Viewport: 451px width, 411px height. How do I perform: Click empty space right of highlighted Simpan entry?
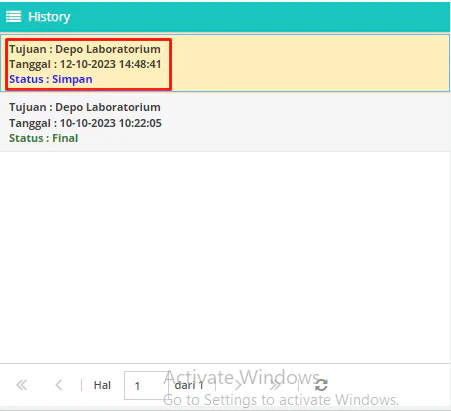pos(310,63)
